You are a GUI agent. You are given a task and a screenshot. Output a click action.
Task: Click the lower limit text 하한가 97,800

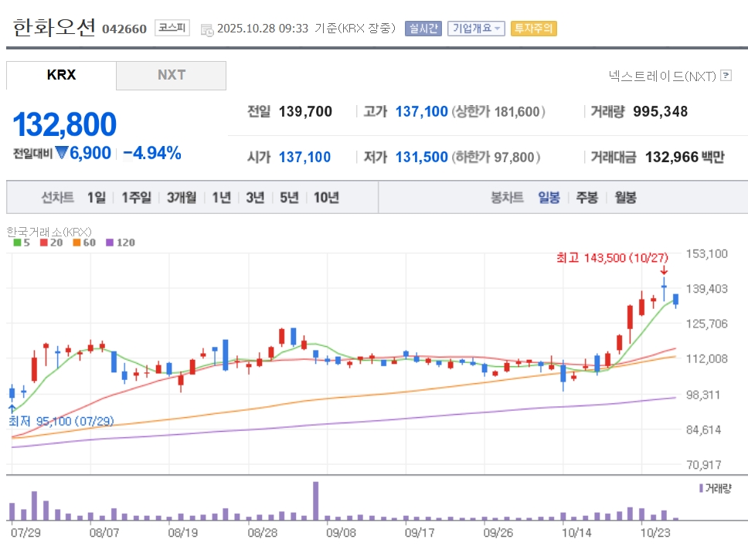point(495,157)
